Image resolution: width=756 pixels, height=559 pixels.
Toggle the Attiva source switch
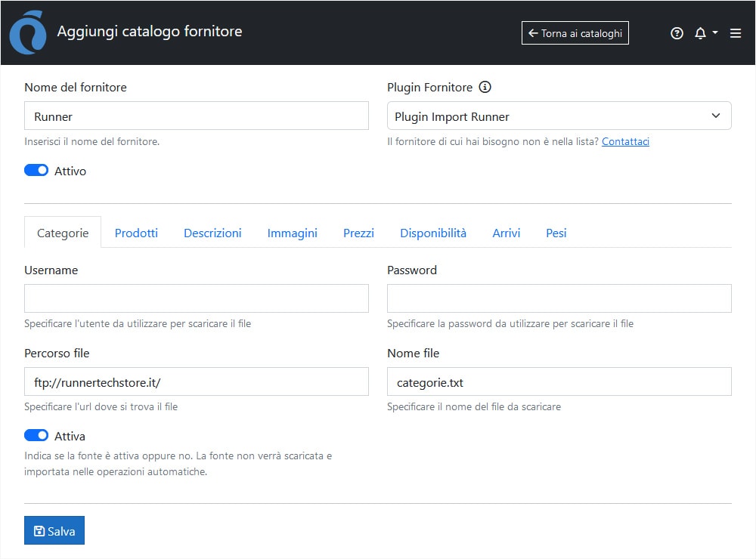point(36,436)
